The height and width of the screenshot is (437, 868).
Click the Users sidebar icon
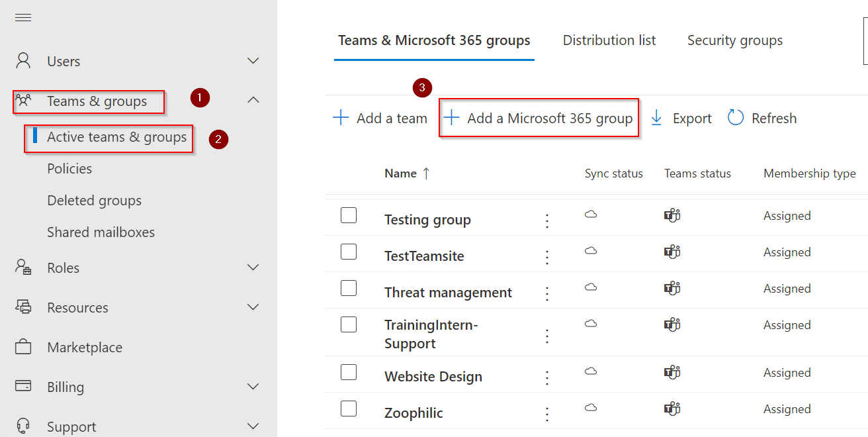tap(22, 60)
